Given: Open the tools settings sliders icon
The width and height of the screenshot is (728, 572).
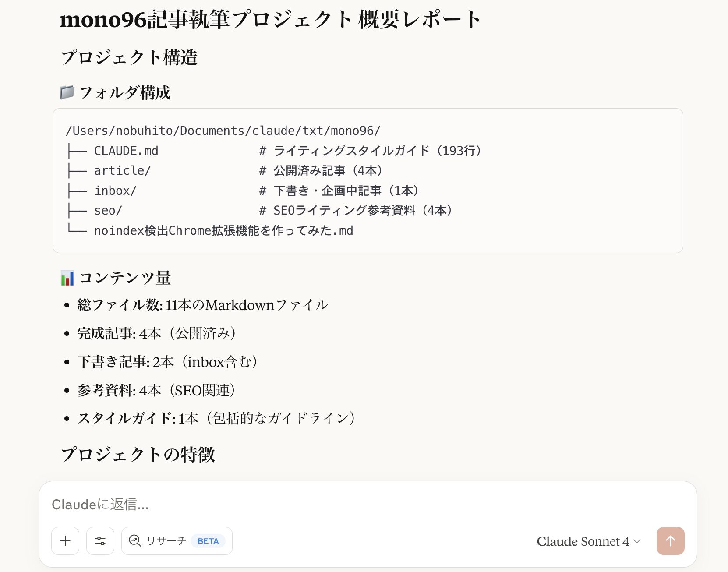Looking at the screenshot, I should point(100,541).
